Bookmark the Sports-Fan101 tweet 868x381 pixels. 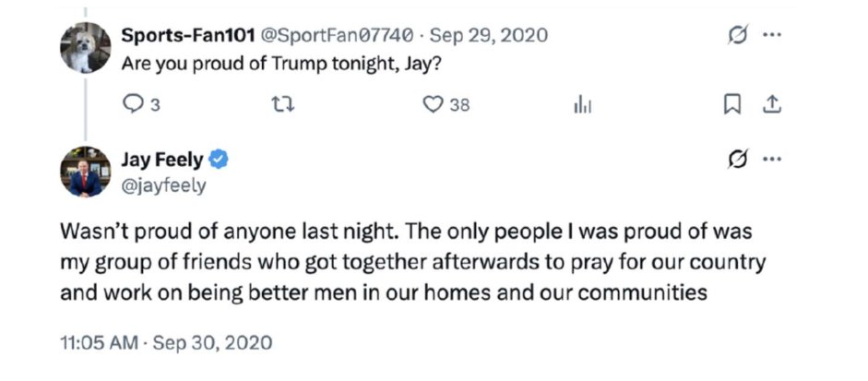[731, 105]
